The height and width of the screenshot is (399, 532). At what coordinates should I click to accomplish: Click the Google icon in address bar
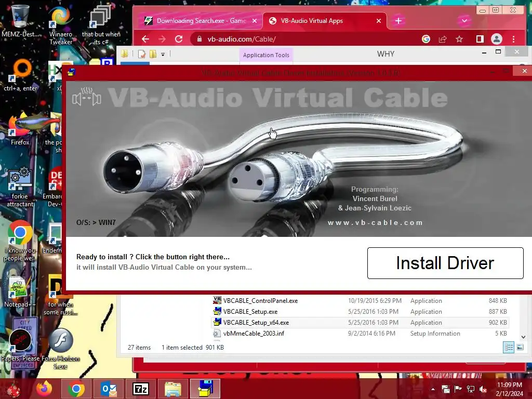pos(426,39)
